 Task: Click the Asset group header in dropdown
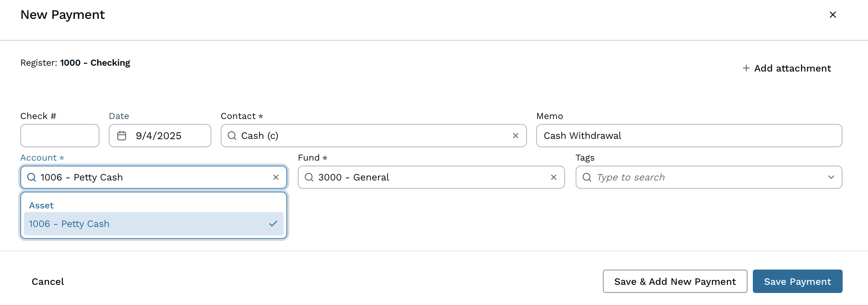pos(41,206)
